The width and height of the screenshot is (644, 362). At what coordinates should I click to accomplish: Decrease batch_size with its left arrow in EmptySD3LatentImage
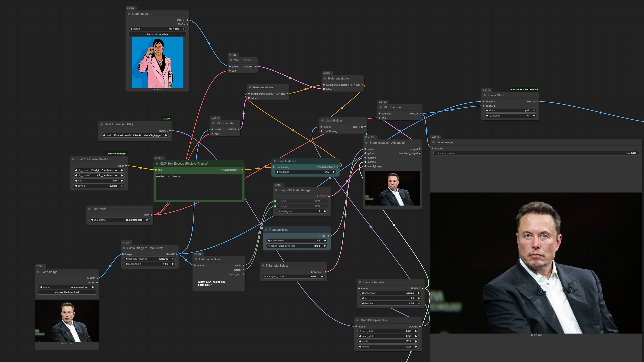(x=279, y=211)
